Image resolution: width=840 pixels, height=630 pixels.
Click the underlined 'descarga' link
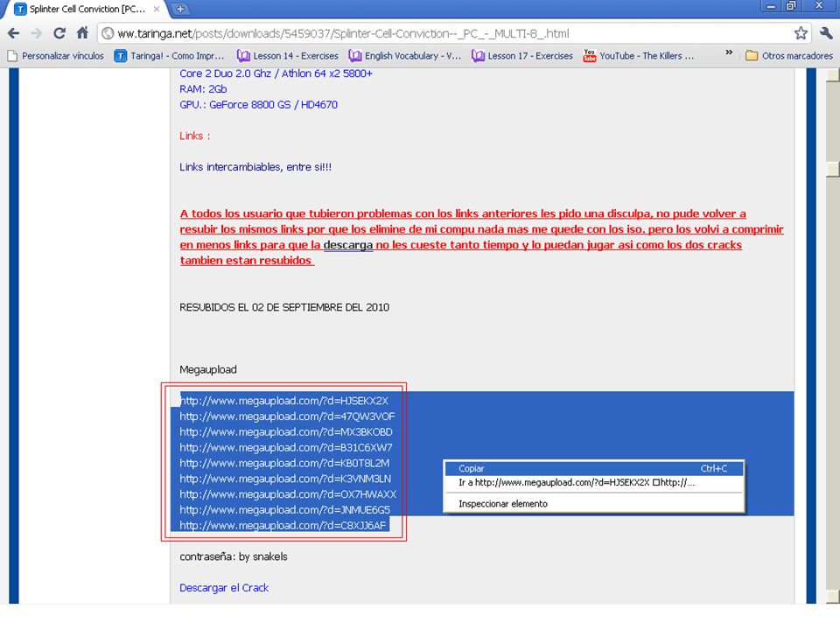[x=348, y=245]
